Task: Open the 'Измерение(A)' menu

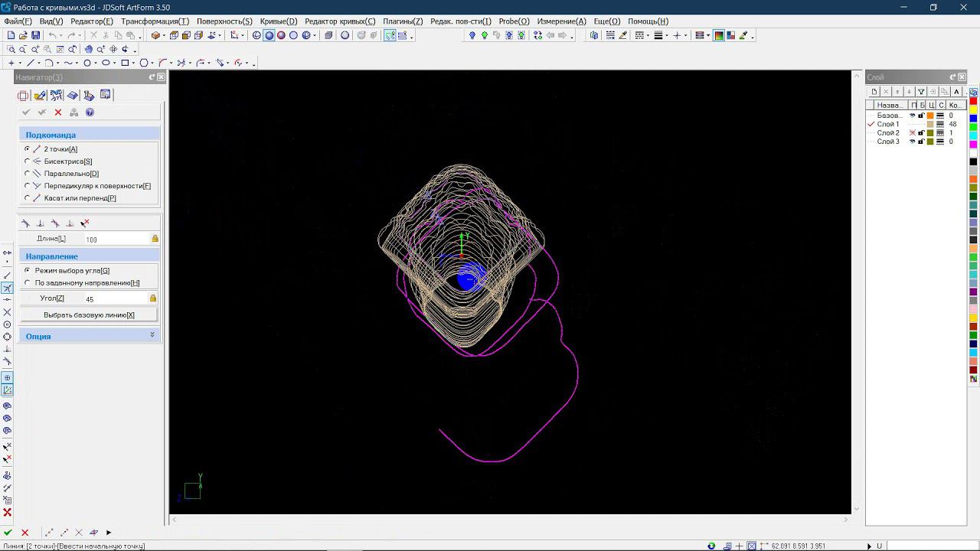Action: tap(561, 21)
